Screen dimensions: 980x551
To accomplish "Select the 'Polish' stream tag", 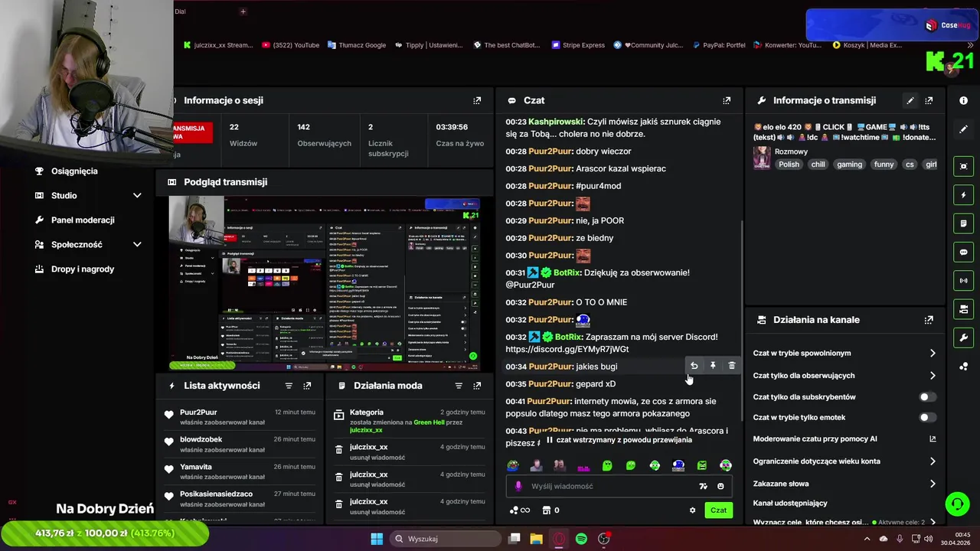I will tap(789, 165).
